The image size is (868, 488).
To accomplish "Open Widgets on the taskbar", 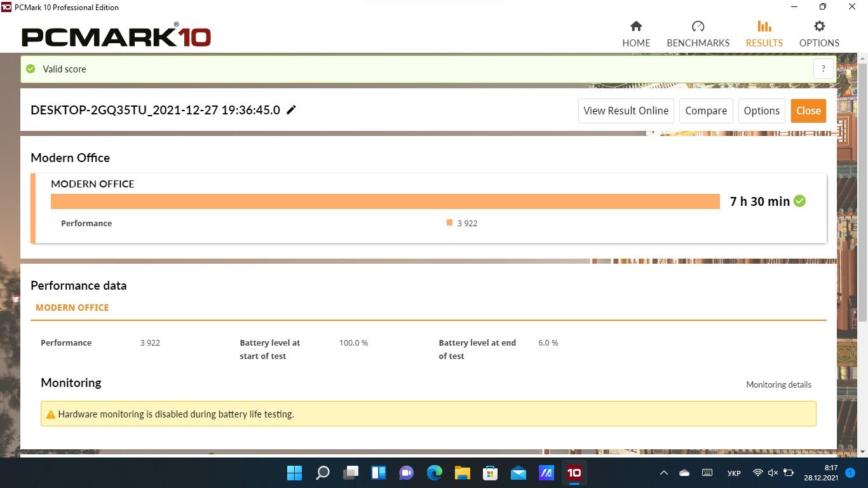I will click(x=379, y=473).
